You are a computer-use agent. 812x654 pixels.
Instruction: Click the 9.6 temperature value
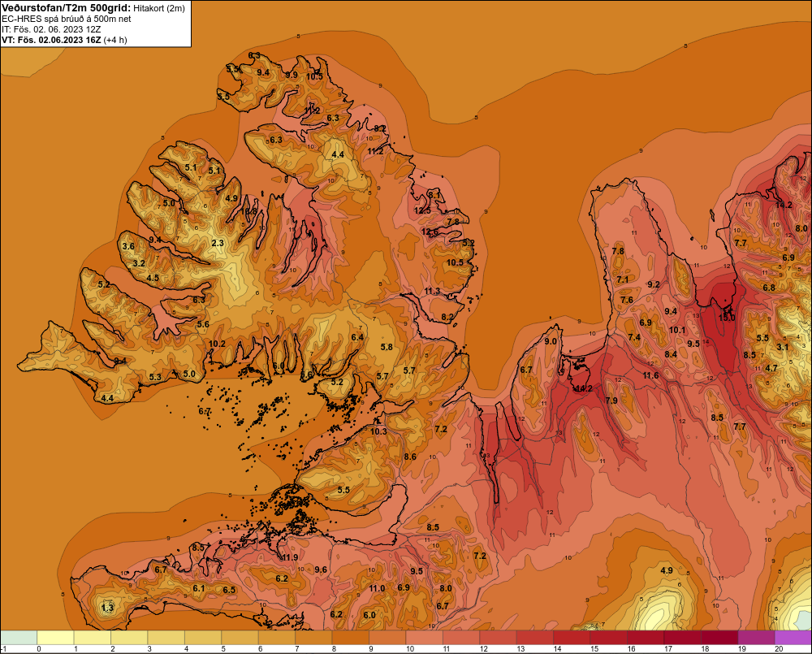click(321, 570)
